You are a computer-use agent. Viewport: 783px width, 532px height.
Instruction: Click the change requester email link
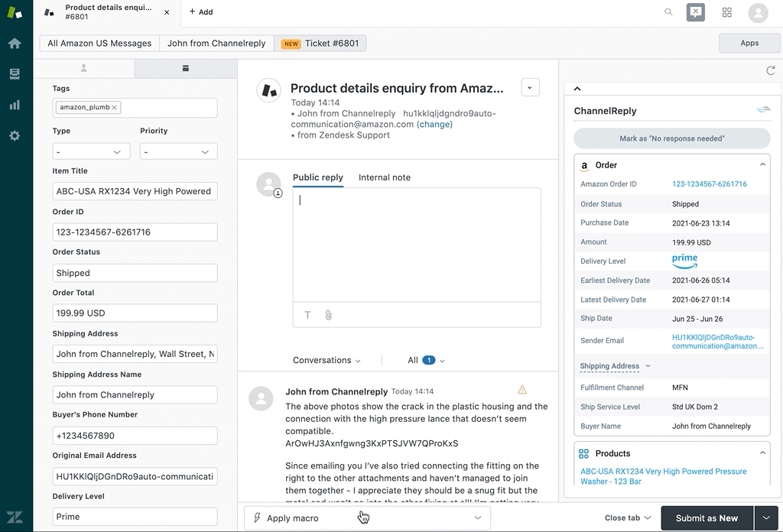point(434,125)
